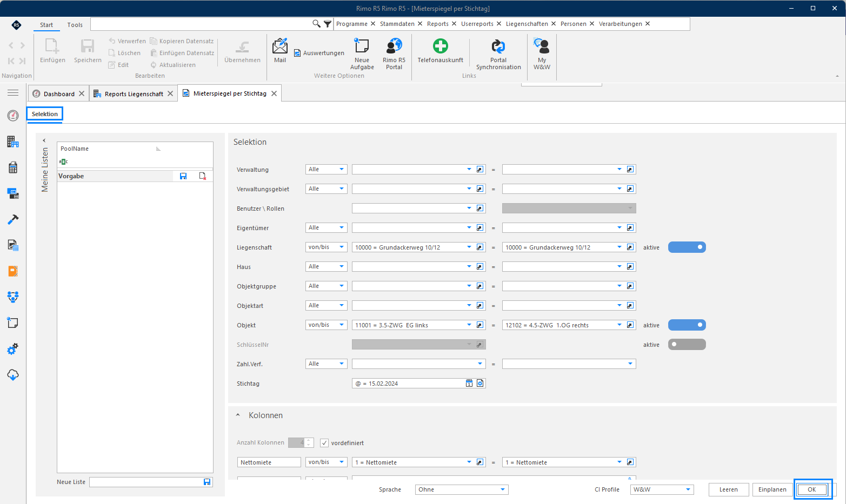Image resolution: width=846 pixels, height=504 pixels.
Task: Switch to the Dashboard tab
Action: tap(58, 93)
